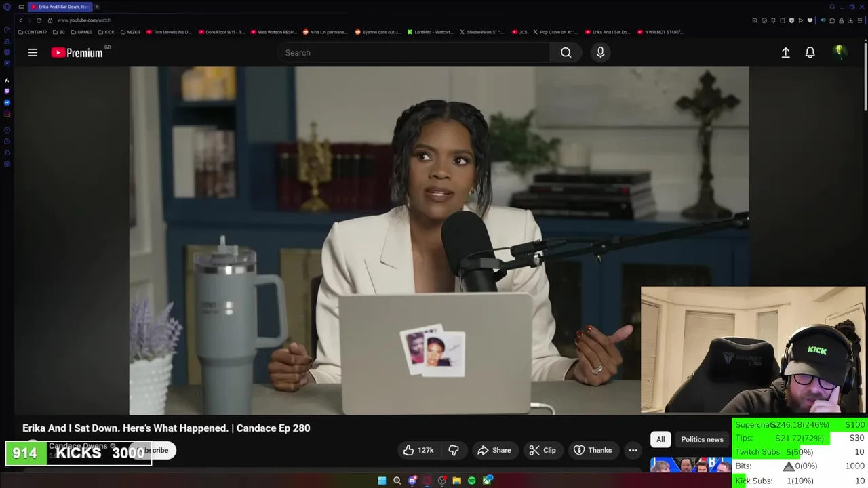Start voice search with microphone icon
868x488 pixels.
click(x=600, y=52)
